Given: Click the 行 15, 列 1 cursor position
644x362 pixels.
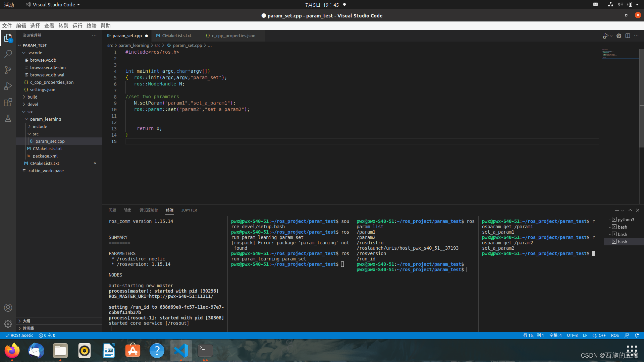Looking at the screenshot, I should (x=533, y=335).
